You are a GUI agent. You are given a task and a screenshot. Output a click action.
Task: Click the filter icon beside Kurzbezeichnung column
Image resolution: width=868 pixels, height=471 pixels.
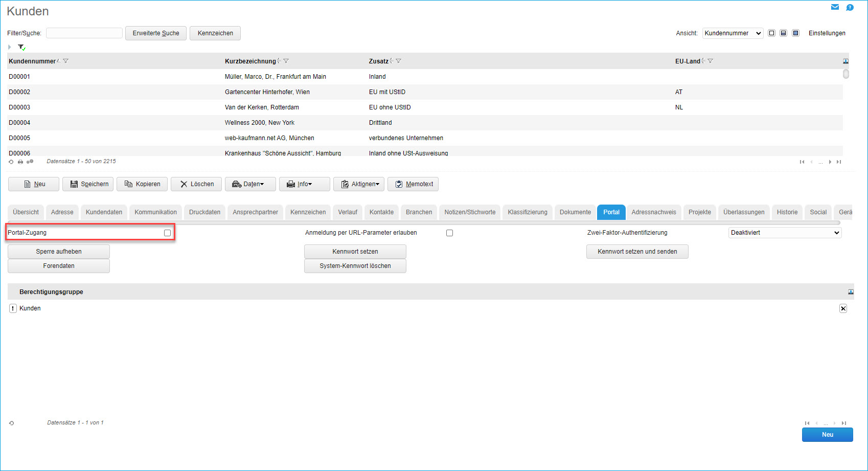286,61
